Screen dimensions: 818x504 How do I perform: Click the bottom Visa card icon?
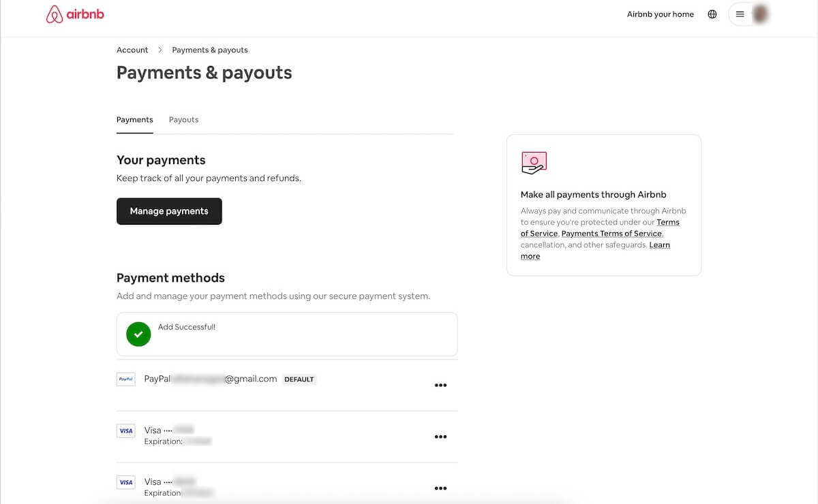coord(125,482)
